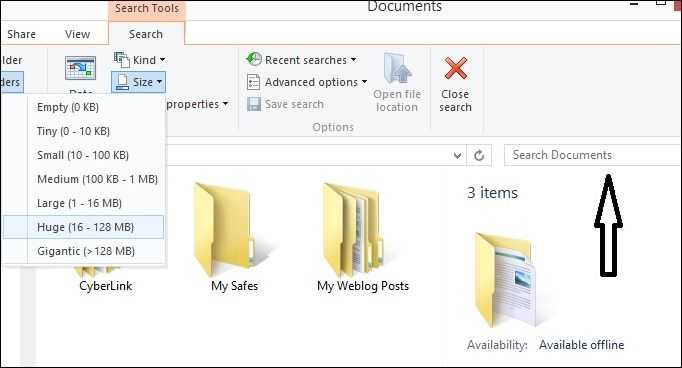
Task: Click the CyberLink folder name
Action: [106, 286]
